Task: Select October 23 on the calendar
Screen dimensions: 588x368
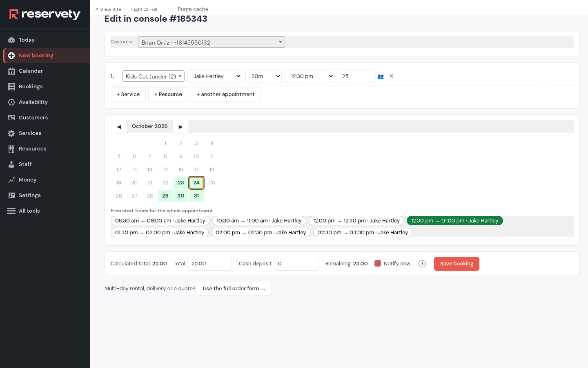Action: pyautogui.click(x=181, y=183)
